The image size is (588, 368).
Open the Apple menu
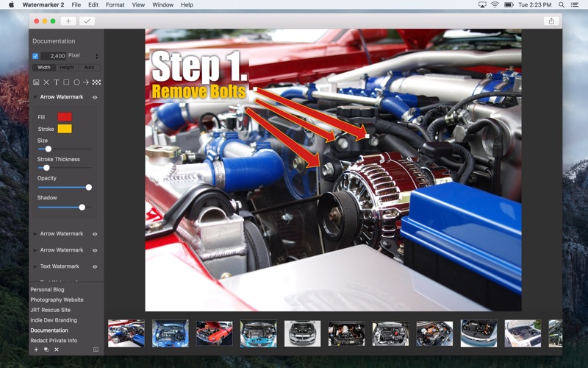pyautogui.click(x=11, y=4)
